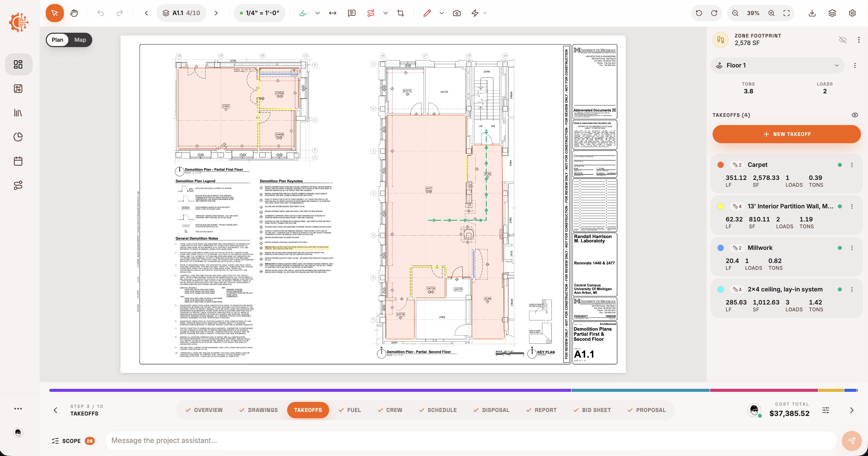Expand lightning tool options chevron
The height and width of the screenshot is (456, 868).
pos(485,13)
